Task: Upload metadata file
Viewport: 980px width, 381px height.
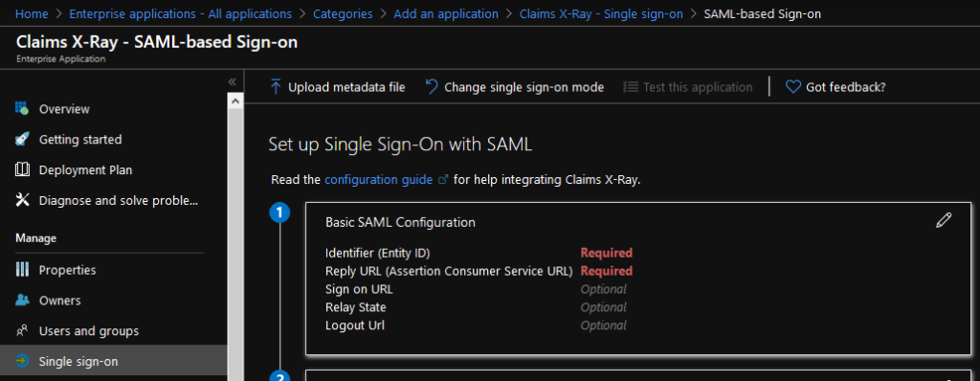Action: pos(338,87)
